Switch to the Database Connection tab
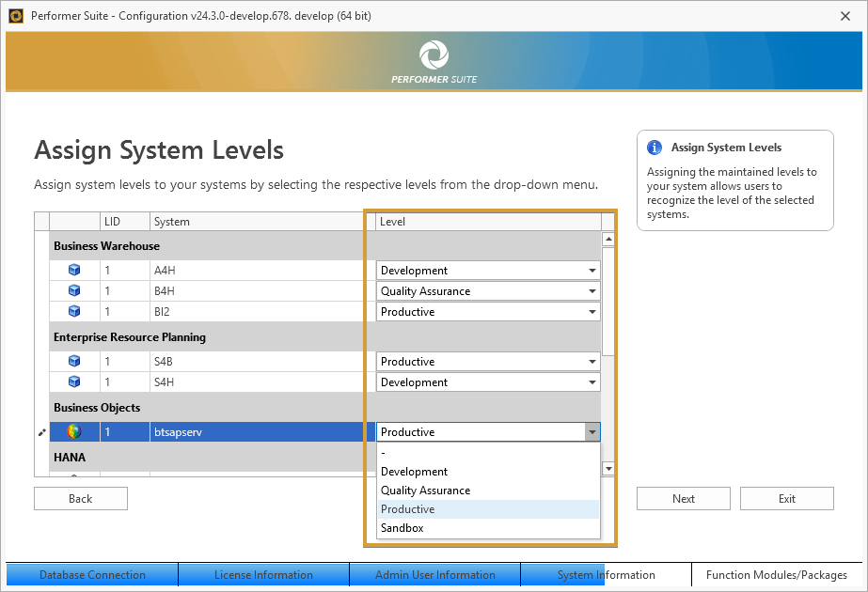 tap(92, 575)
